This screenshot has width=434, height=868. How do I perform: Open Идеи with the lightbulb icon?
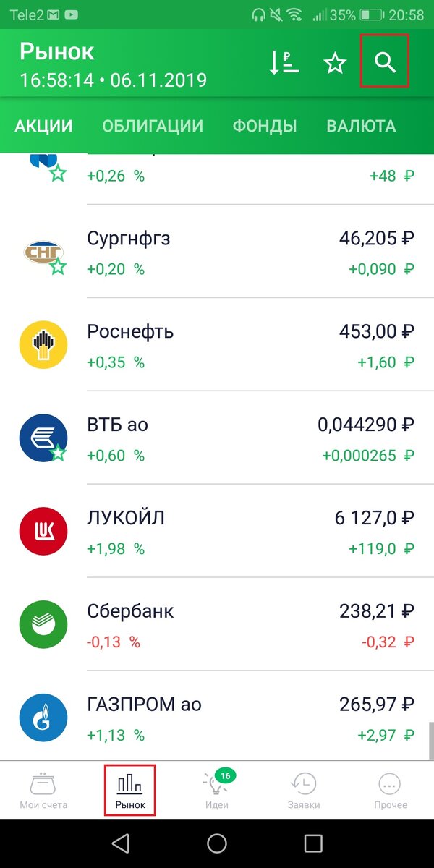pyautogui.click(x=216, y=788)
